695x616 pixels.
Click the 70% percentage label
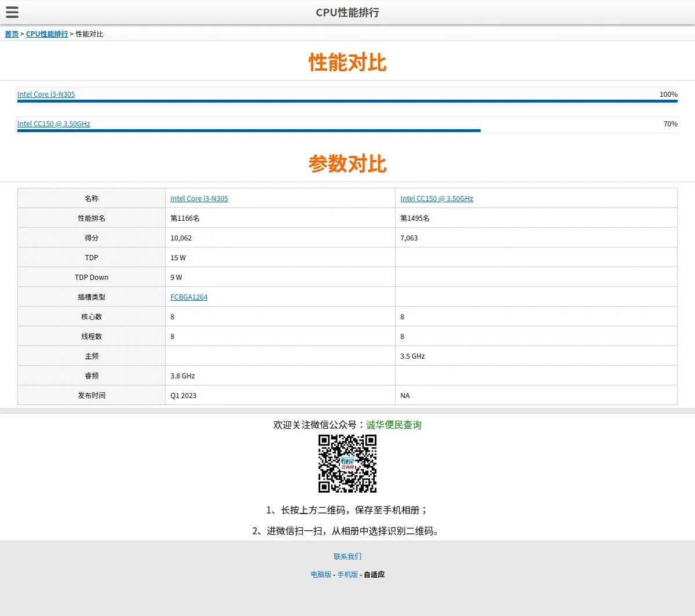click(x=670, y=124)
